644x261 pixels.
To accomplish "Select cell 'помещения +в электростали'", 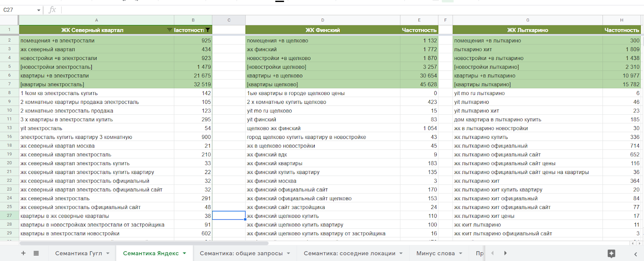I will coord(97,41).
